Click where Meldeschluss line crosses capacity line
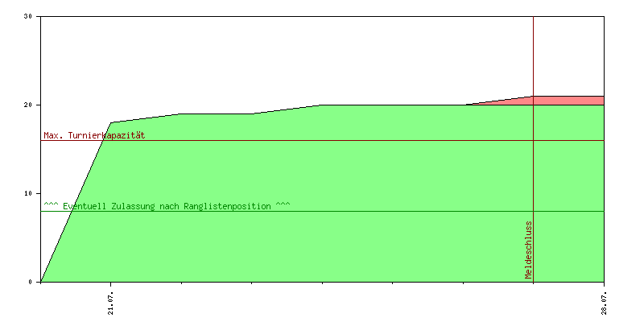 (x=533, y=140)
